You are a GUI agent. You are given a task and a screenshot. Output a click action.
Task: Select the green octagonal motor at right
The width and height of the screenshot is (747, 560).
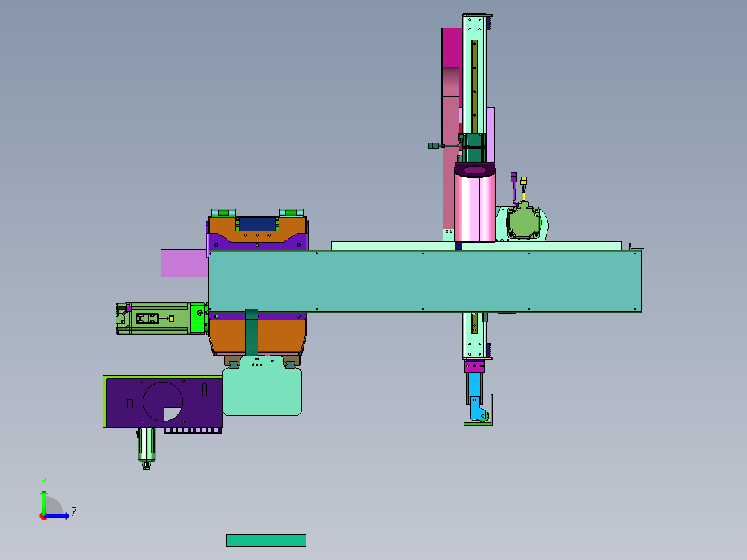524,222
